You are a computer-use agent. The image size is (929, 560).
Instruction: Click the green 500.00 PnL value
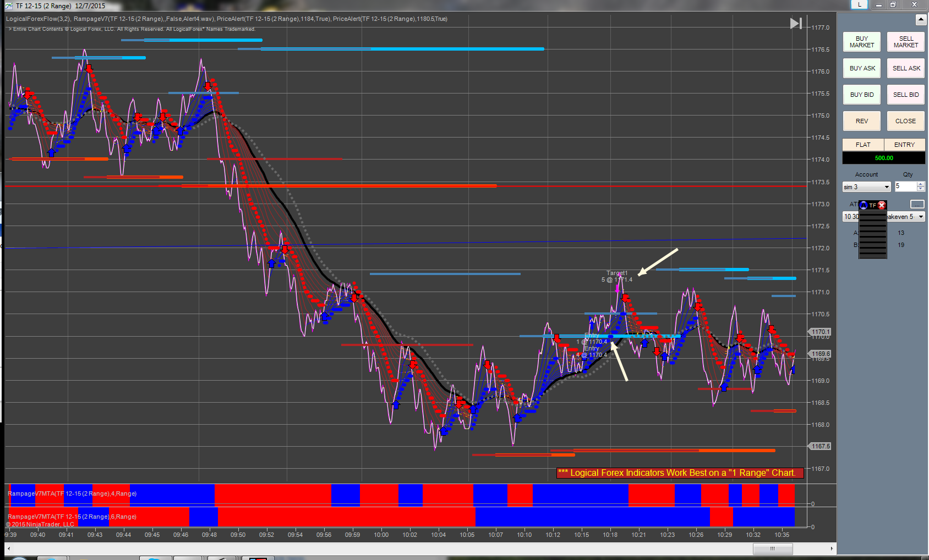pos(884,158)
